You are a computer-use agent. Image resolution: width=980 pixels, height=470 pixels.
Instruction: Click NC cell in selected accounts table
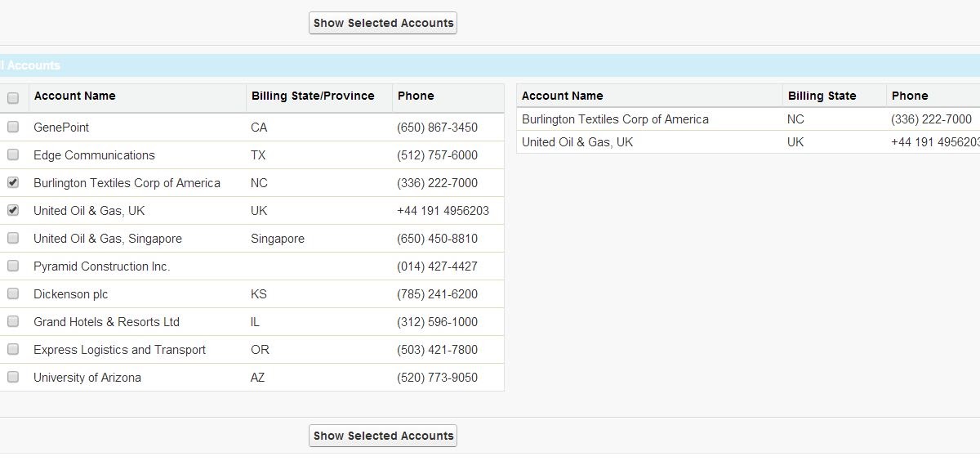795,119
